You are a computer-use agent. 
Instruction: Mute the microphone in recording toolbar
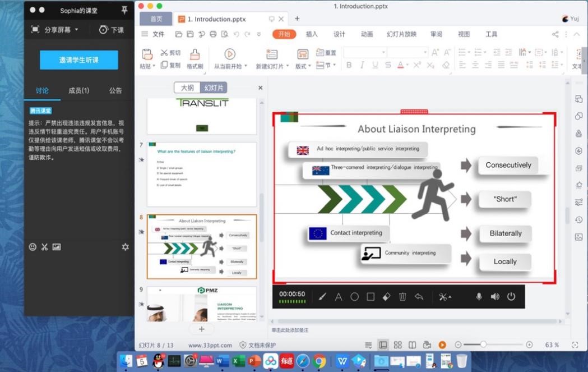point(479,297)
